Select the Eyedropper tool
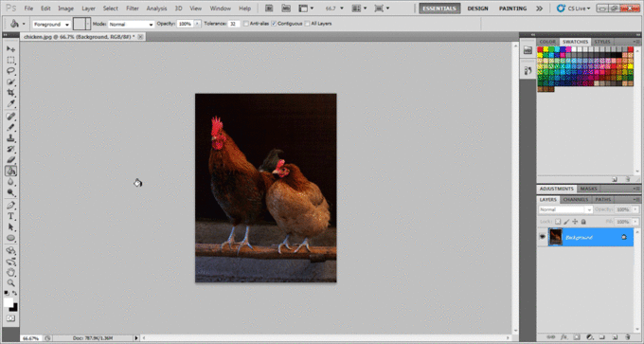The width and height of the screenshot is (644, 344). pyautogui.click(x=10, y=103)
